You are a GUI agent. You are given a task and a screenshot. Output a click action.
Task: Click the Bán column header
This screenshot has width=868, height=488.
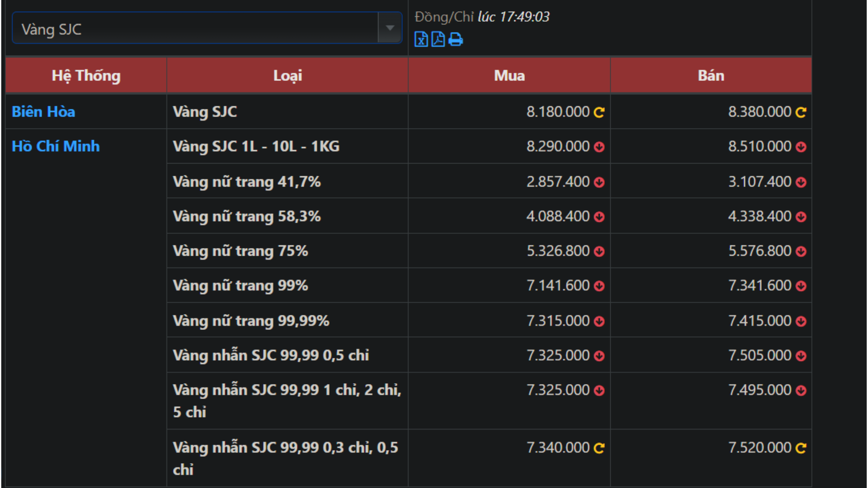(x=711, y=75)
